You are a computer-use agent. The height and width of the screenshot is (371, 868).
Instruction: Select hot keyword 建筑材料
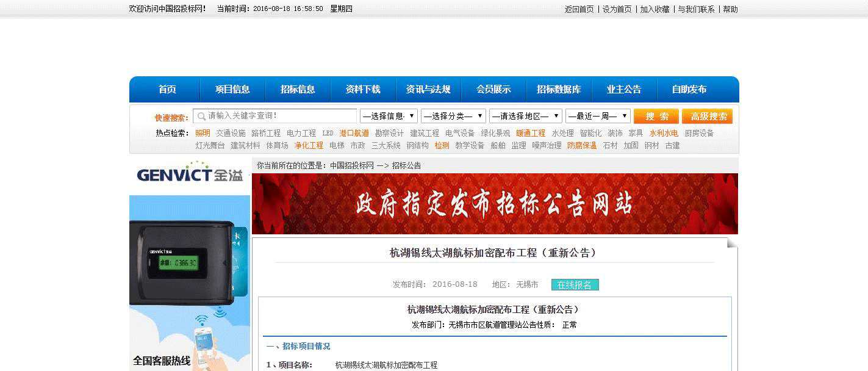pyautogui.click(x=245, y=145)
